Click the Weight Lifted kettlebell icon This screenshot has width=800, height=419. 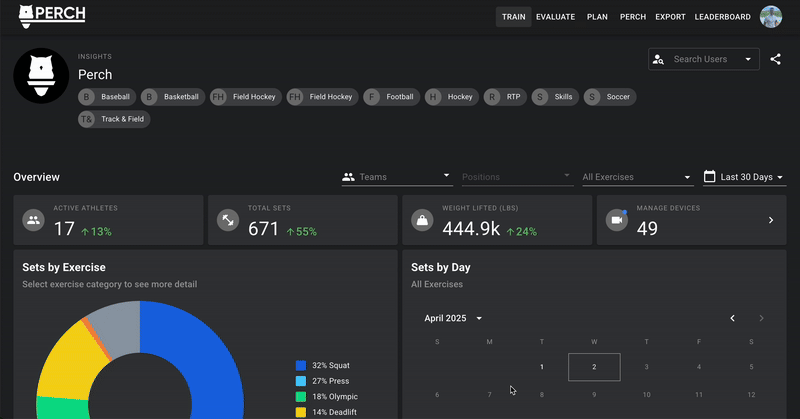(422, 220)
